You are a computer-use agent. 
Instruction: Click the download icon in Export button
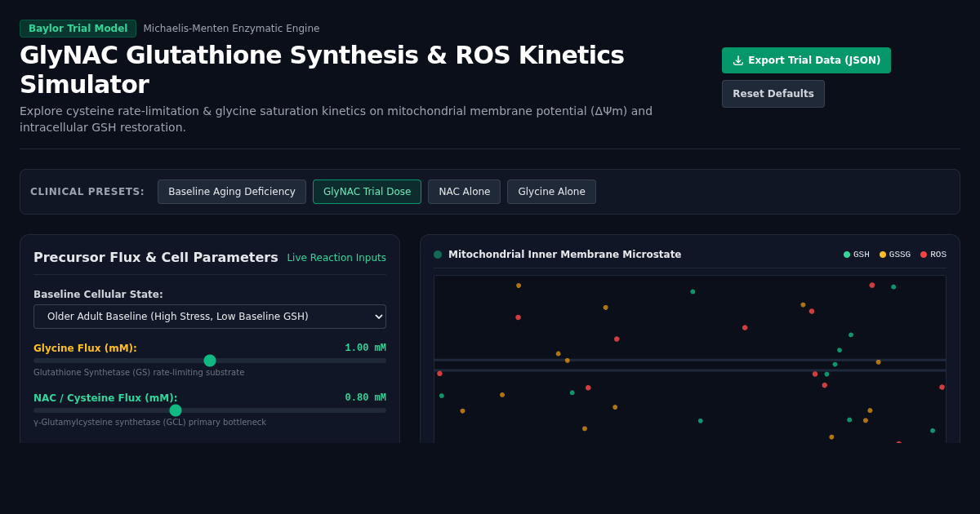738,60
